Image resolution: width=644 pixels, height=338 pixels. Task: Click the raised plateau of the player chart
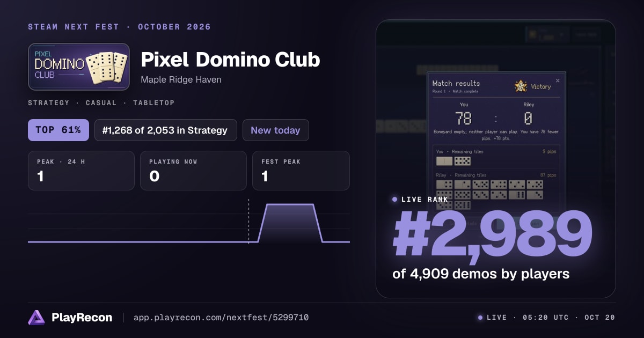tap(290, 204)
